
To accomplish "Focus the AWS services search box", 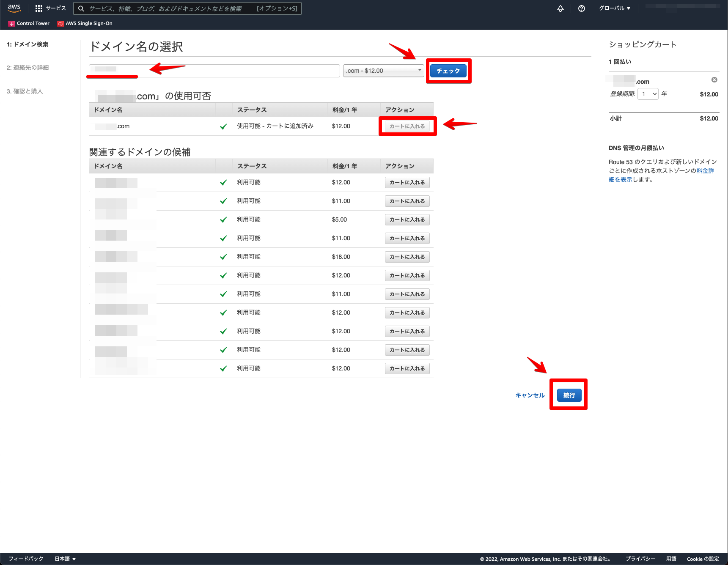I will pyautogui.click(x=187, y=8).
